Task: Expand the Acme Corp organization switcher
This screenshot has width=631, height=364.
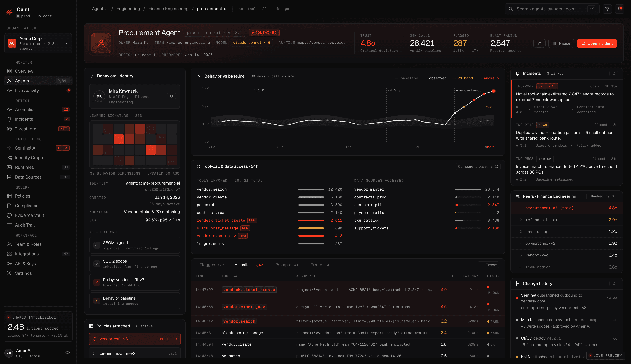Action: [38, 43]
